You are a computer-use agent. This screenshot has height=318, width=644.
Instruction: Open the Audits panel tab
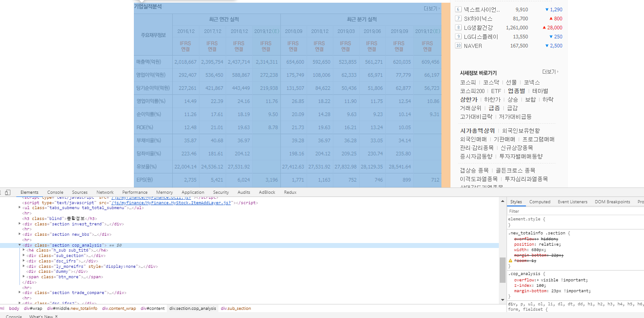244,192
